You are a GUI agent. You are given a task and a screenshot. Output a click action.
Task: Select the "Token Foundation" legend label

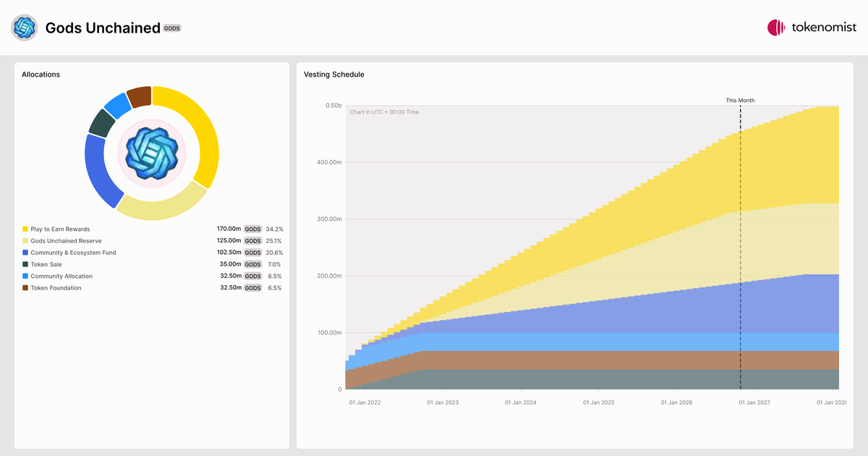pos(56,288)
